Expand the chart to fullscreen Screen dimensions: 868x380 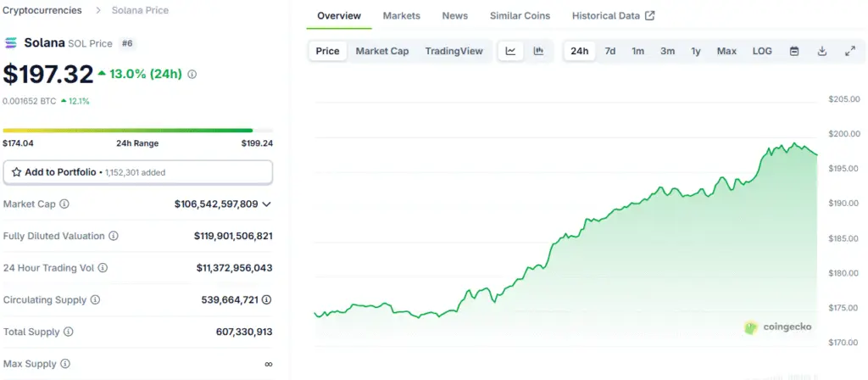(x=850, y=52)
